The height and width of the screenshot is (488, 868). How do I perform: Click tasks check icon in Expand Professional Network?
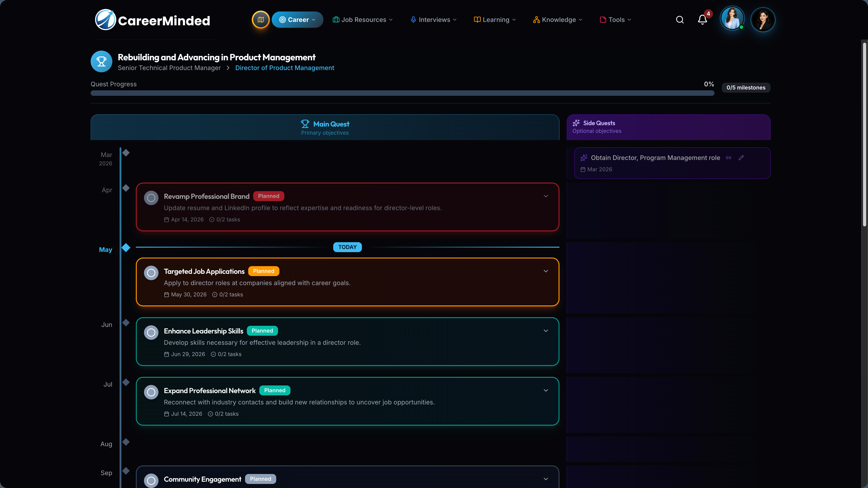click(x=210, y=414)
